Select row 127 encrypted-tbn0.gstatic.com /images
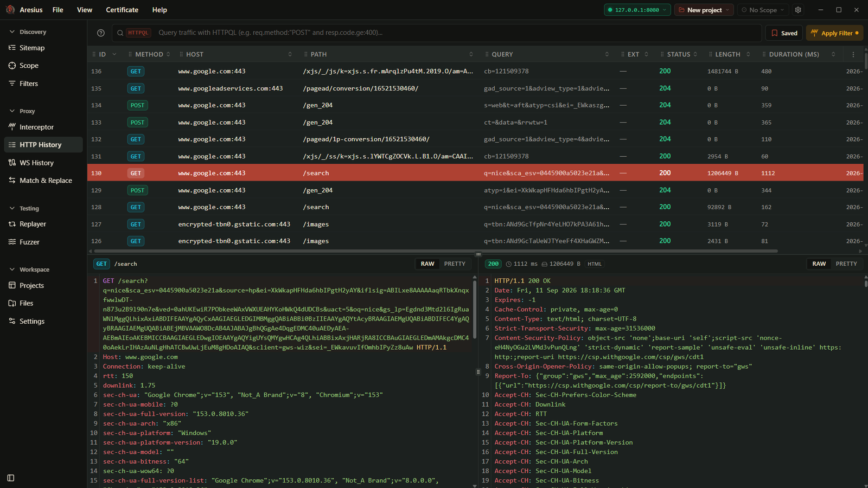Screen dimensions: 868x488 click(475, 224)
